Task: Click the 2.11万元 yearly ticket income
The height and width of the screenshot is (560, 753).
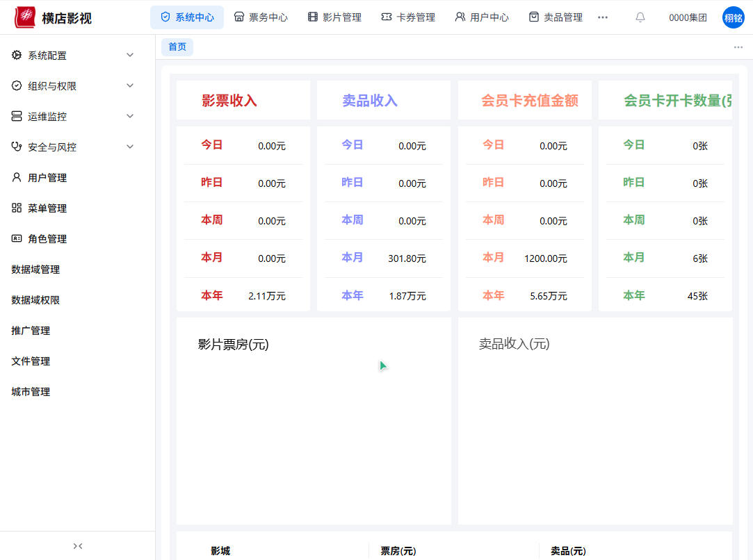Action: (x=267, y=296)
